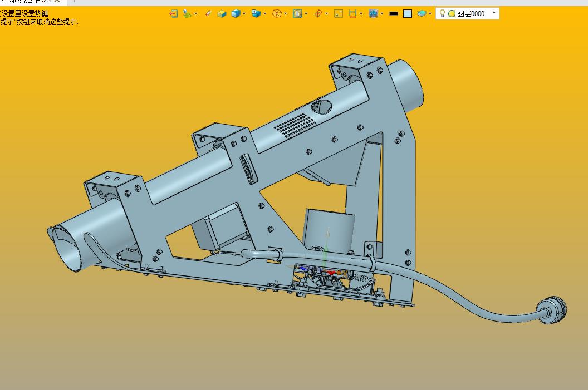
Task: Expand the wireframe polyhedron dropdown arrow
Action: (x=286, y=14)
